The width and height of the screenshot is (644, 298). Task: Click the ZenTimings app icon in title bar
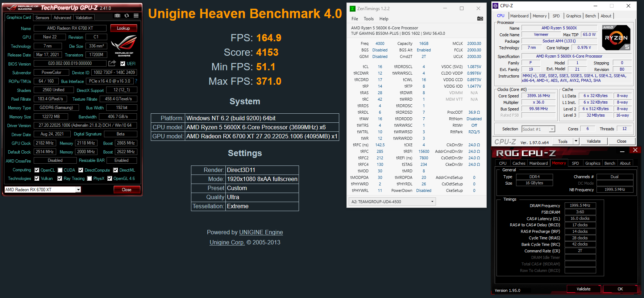pyautogui.click(x=353, y=8)
